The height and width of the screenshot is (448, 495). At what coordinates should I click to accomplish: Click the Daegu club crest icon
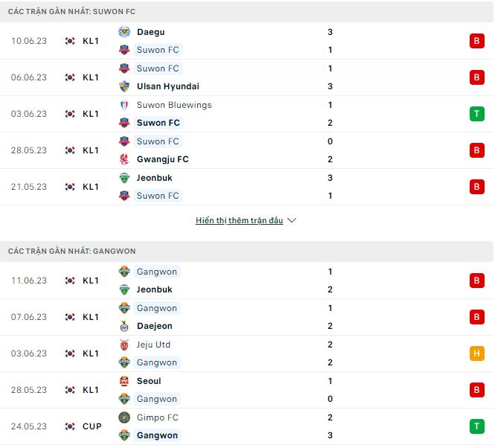pyautogui.click(x=124, y=32)
